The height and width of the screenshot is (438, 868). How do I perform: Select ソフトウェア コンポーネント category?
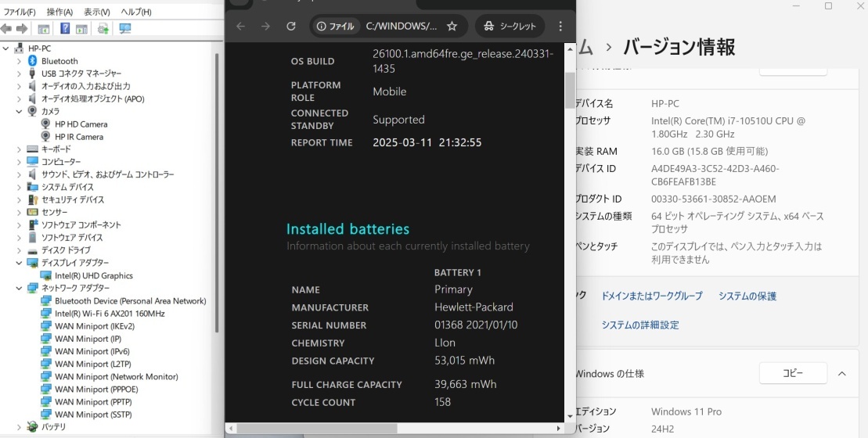pyautogui.click(x=81, y=224)
